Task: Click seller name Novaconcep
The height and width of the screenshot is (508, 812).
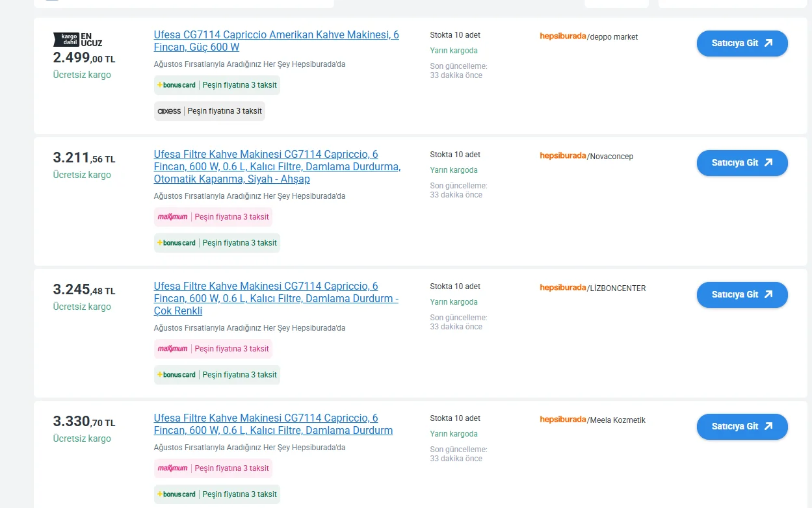Action: tap(611, 157)
